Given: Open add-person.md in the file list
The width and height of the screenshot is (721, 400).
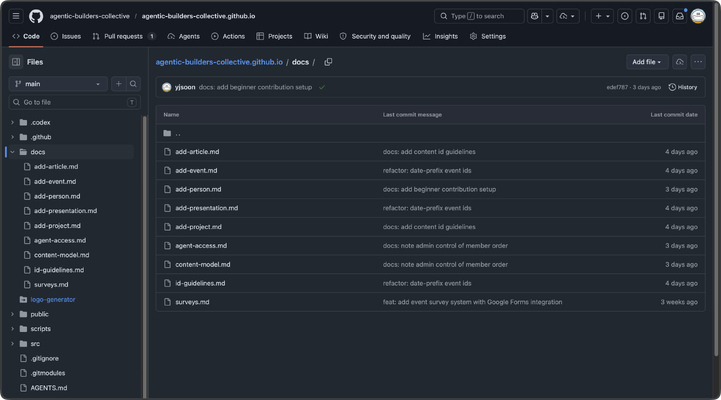Looking at the screenshot, I should (x=198, y=189).
